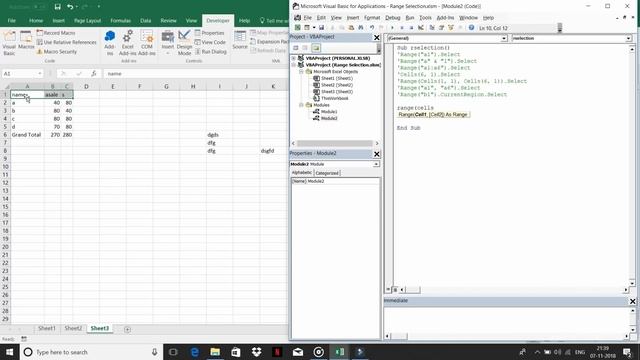Click the Insert Function fx icon

[x=93, y=73]
